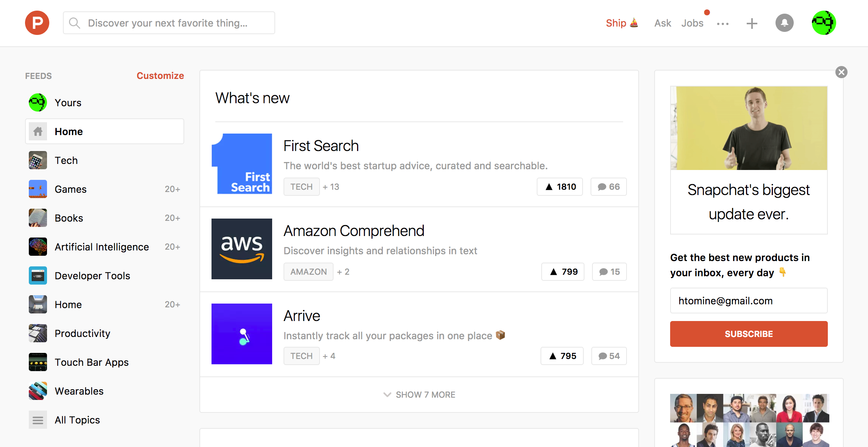Upvote the Arrive product
The image size is (868, 447).
562,356
